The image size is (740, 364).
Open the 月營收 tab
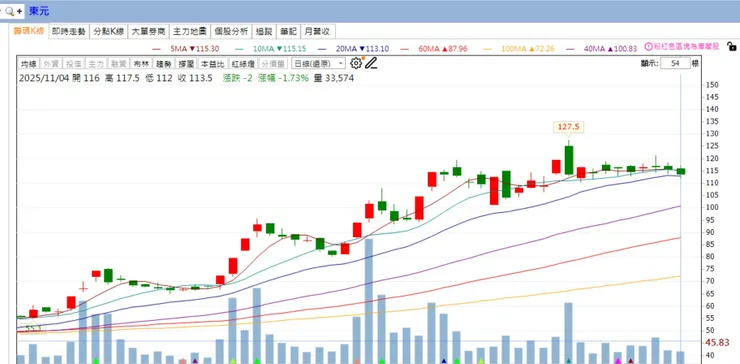[x=318, y=32]
